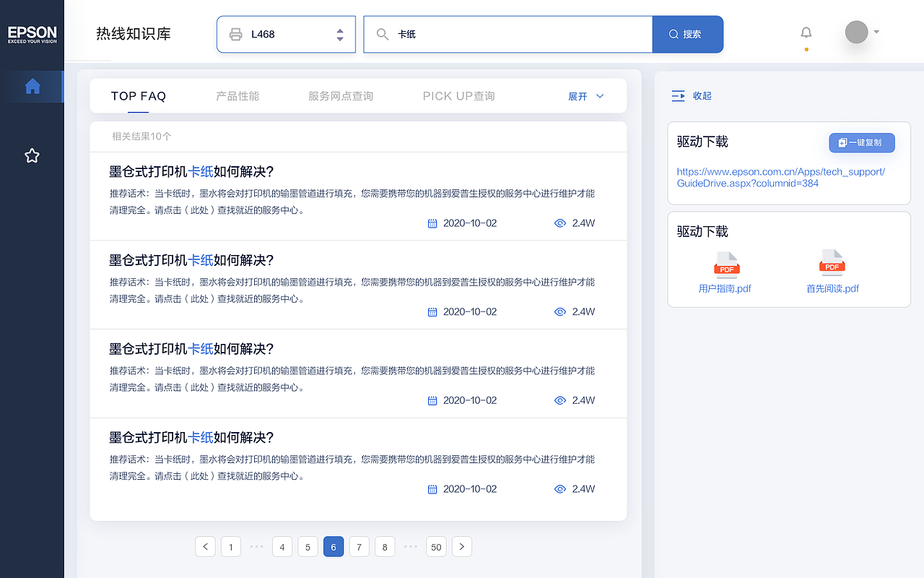Click the search input containing 卡纸
The image size is (924, 578).
[x=508, y=34]
